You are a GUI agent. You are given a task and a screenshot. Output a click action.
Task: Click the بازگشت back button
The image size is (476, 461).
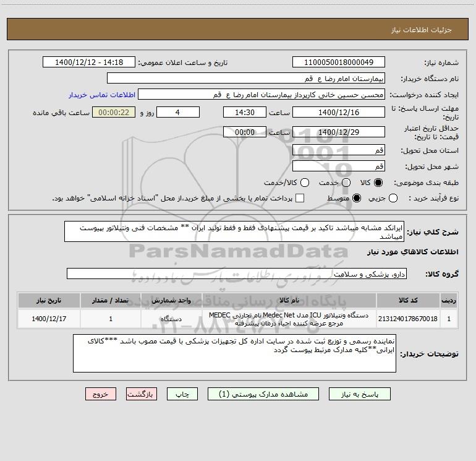pos(142,394)
